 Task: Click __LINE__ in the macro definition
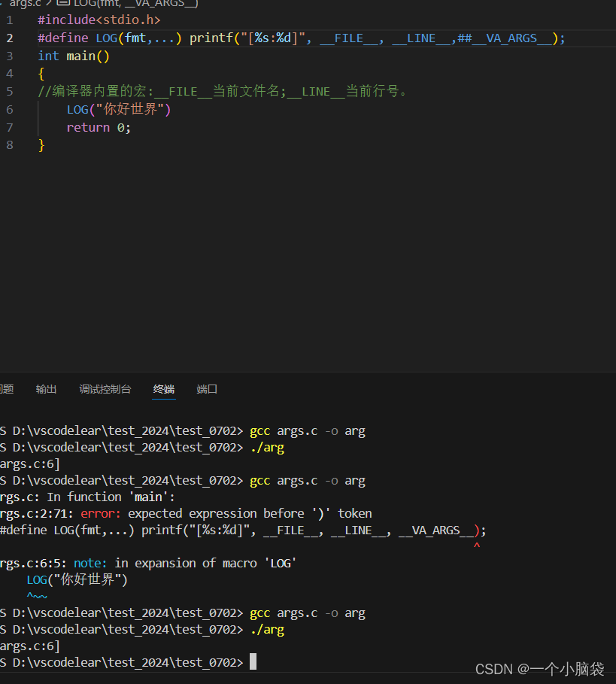421,38
